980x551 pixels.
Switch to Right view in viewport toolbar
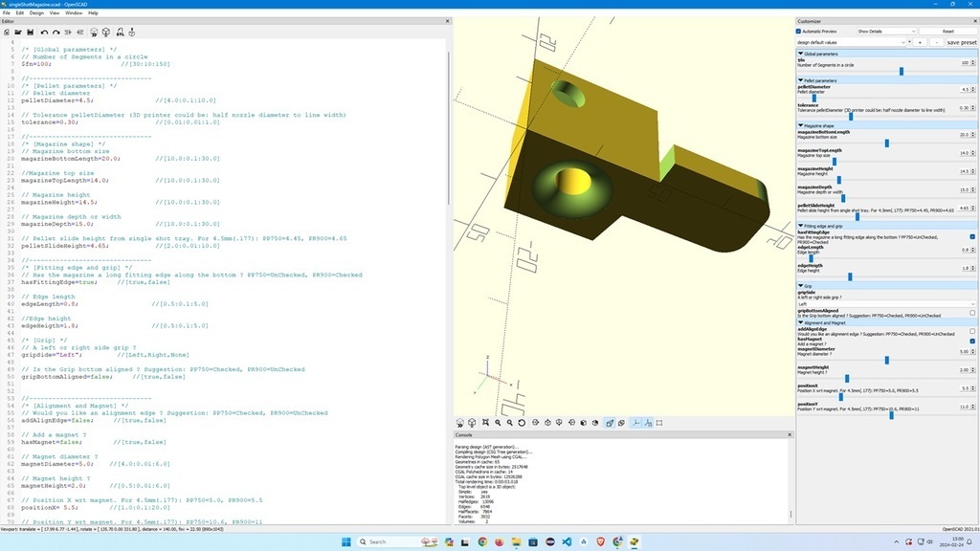click(x=536, y=423)
